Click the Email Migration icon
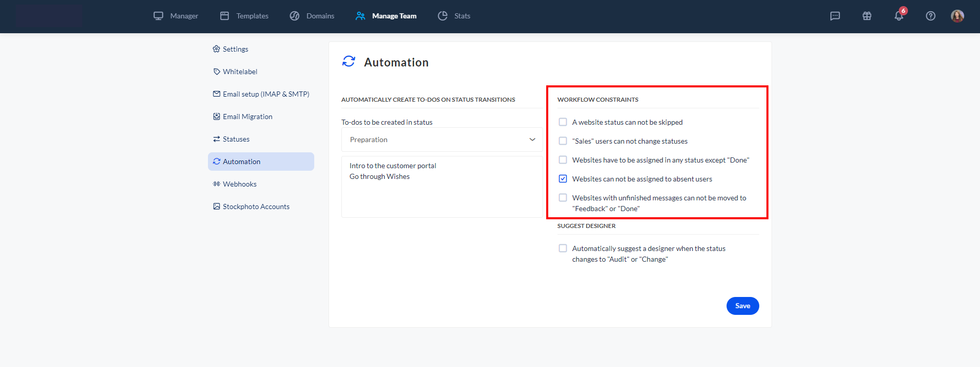 point(217,117)
